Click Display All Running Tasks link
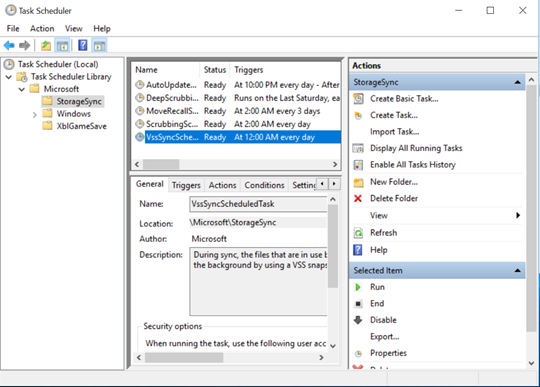The height and width of the screenshot is (387, 540). [x=416, y=148]
